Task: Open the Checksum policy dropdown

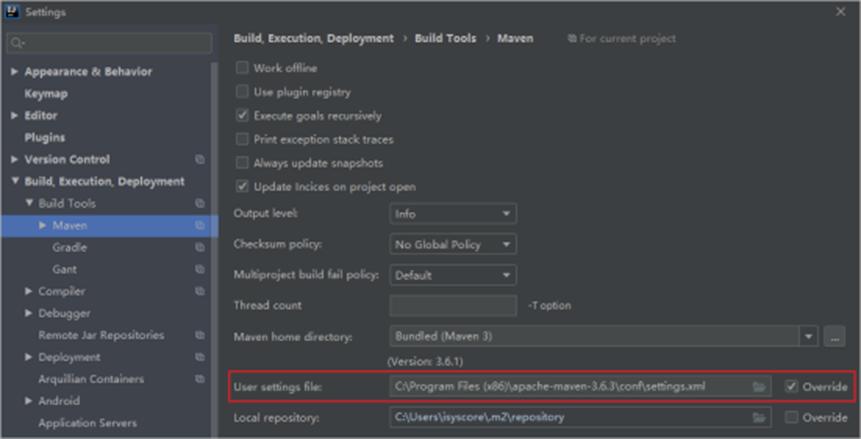Action: coord(452,245)
